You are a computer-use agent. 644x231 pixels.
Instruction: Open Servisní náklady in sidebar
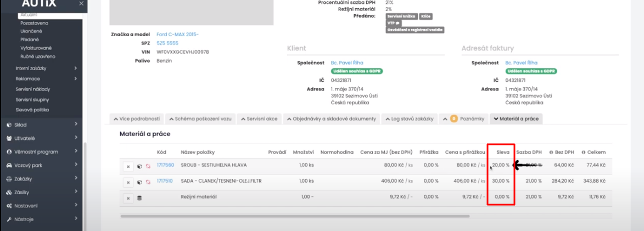pyautogui.click(x=33, y=89)
